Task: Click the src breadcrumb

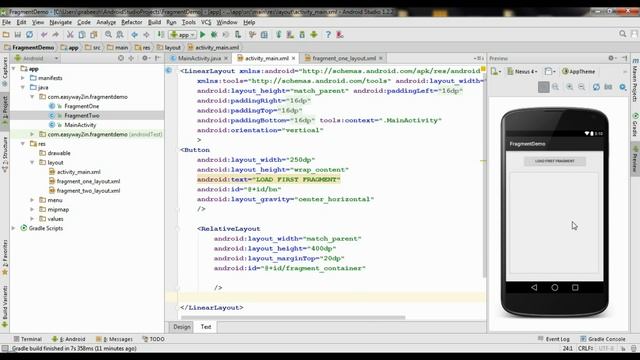Action: [x=93, y=47]
